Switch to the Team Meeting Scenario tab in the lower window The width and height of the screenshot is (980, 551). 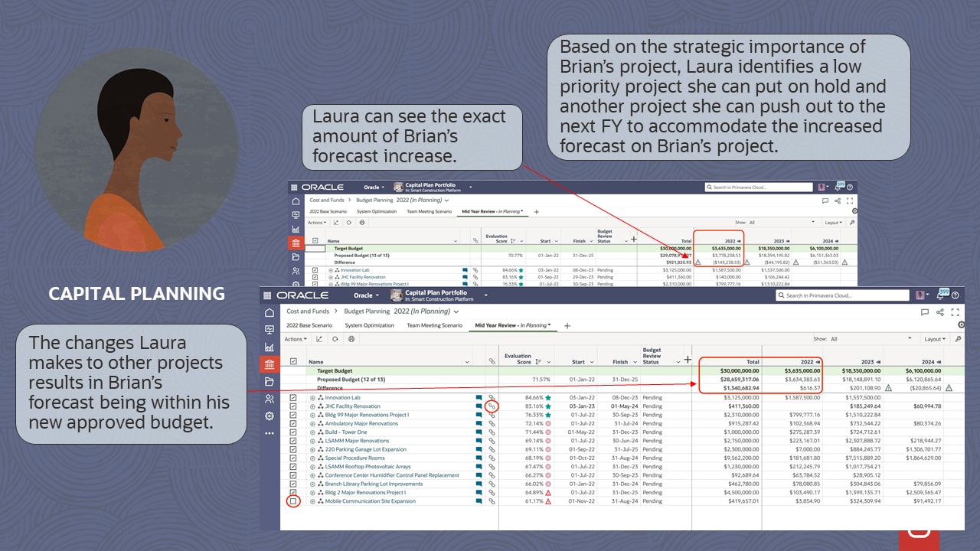click(x=434, y=325)
